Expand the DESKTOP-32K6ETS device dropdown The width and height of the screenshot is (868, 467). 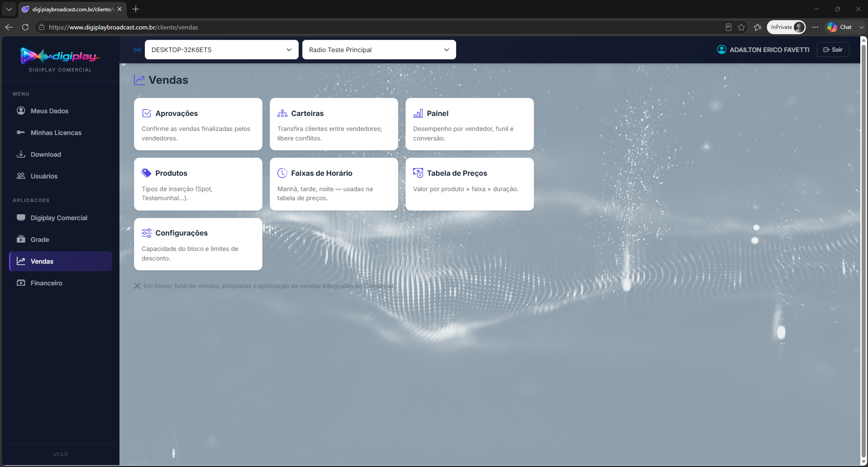(x=222, y=50)
